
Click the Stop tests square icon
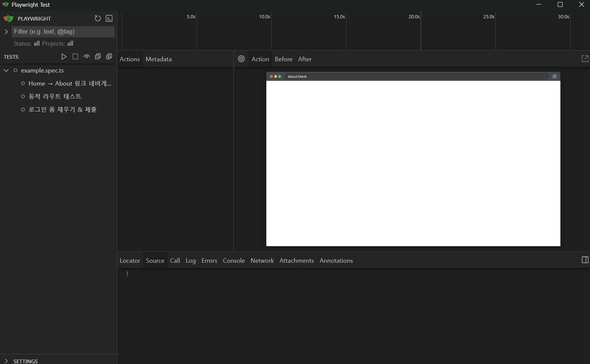75,57
